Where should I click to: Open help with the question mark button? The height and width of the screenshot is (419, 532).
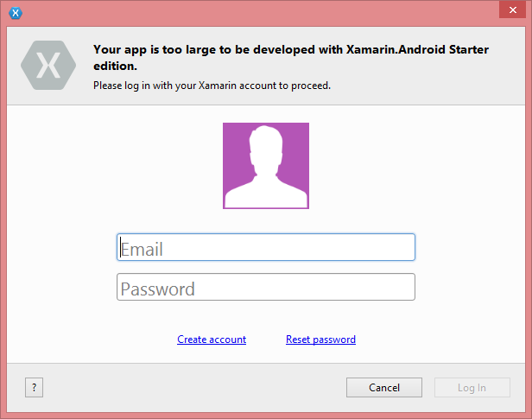point(34,388)
